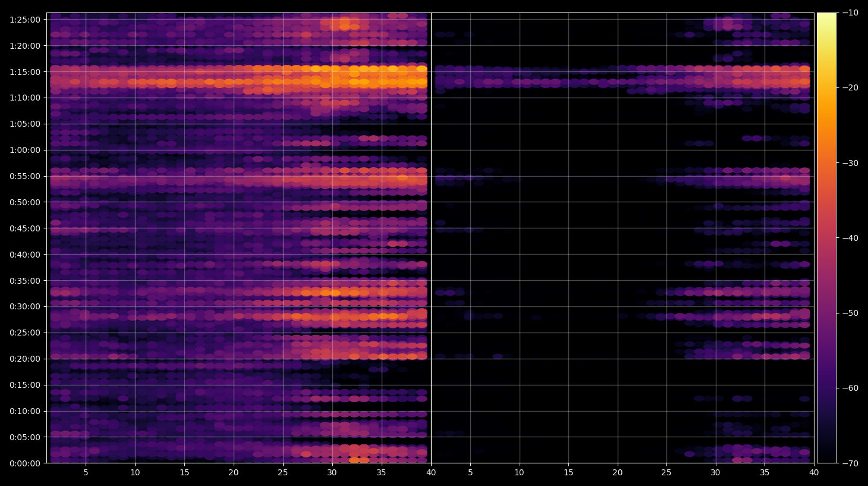Select the 0:05:00 time axis label
The width and height of the screenshot is (868, 486).
coord(25,438)
